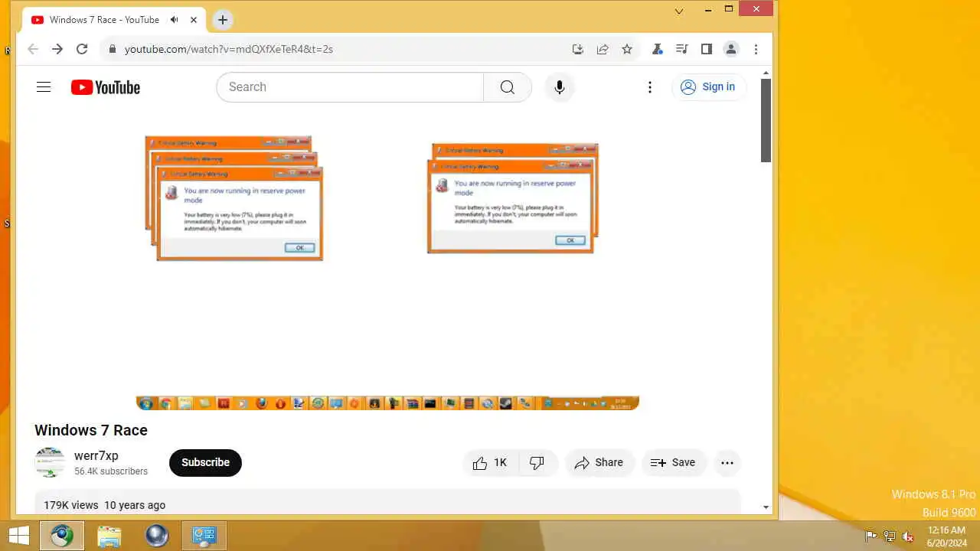Open a new browser tab

click(x=223, y=20)
